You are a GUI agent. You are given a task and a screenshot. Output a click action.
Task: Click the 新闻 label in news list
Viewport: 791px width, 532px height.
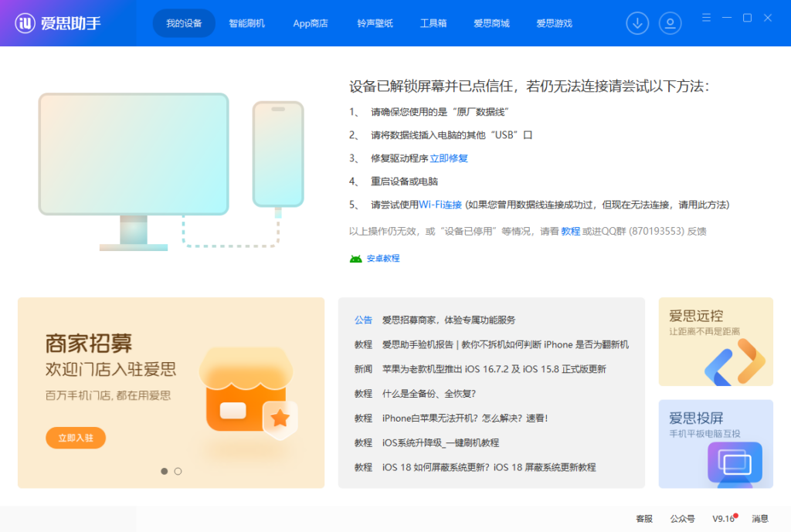tap(363, 369)
